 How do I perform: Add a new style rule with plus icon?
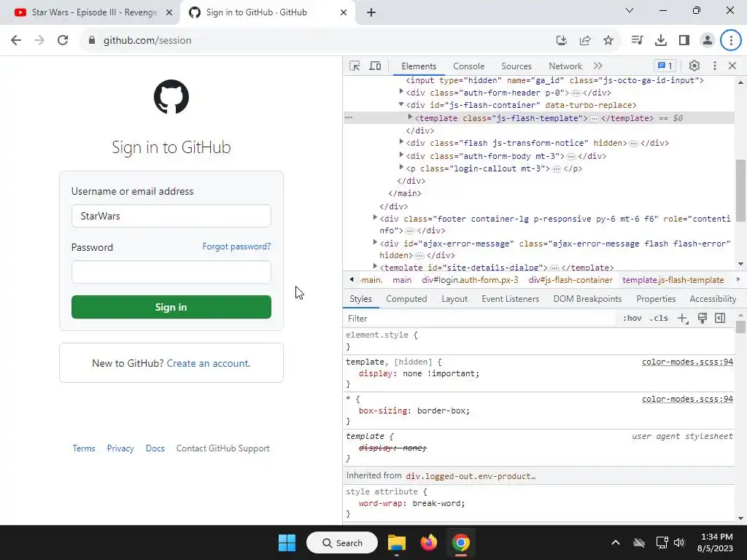click(683, 318)
